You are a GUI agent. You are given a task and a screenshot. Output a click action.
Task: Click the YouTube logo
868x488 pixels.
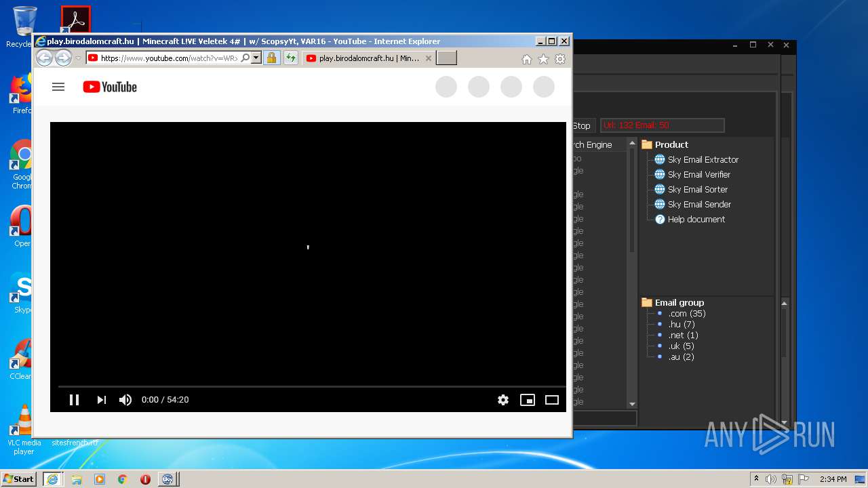coord(110,87)
